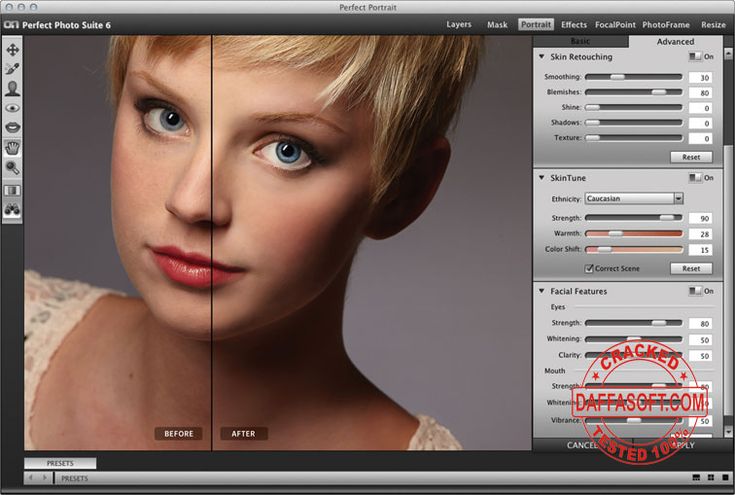The width and height of the screenshot is (735, 495).
Task: Uncheck the Correct Scene checkbox
Action: (589, 269)
